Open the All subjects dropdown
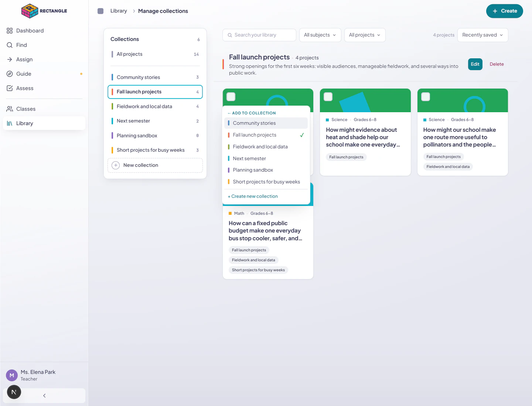The width and height of the screenshot is (532, 406). (x=320, y=35)
